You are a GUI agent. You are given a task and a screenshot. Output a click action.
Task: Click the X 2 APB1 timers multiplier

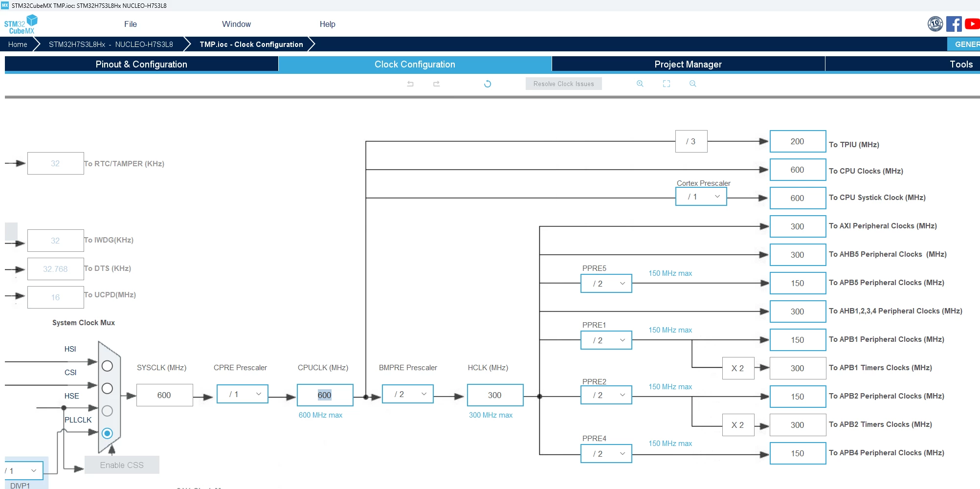click(738, 368)
